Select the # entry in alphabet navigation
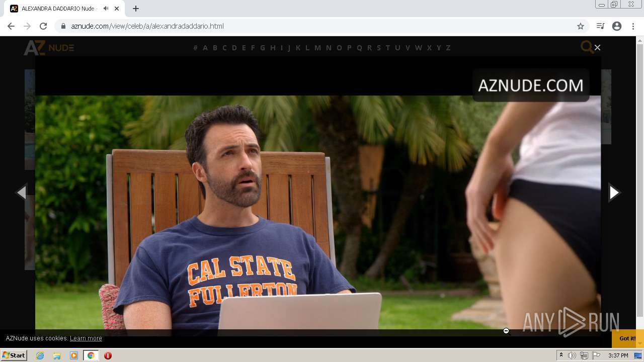Screen dimensions: 644x362 pos(196,48)
